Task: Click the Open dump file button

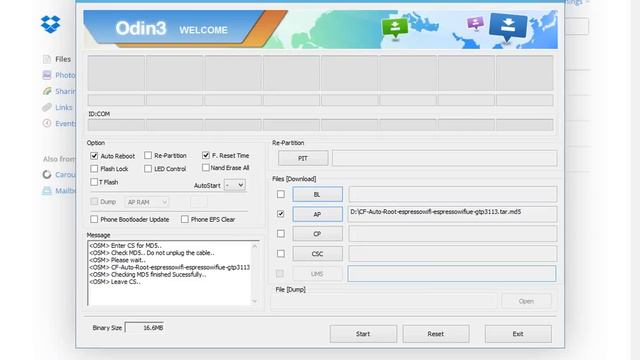Action: point(527,301)
